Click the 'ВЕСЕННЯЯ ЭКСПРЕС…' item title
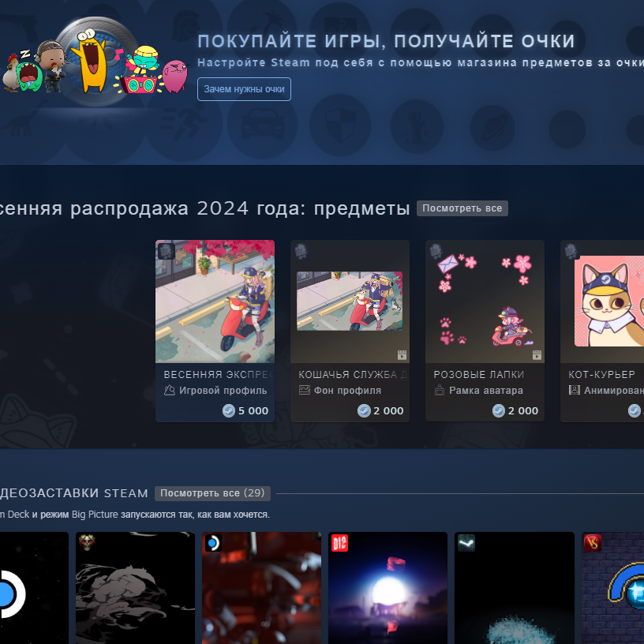This screenshot has width=644, height=644. 219,375
